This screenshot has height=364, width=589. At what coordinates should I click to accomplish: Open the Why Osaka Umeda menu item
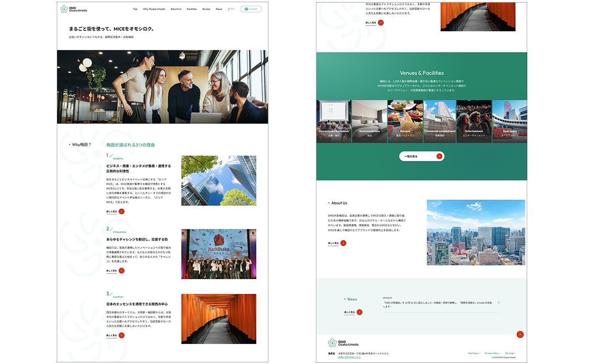pos(154,9)
